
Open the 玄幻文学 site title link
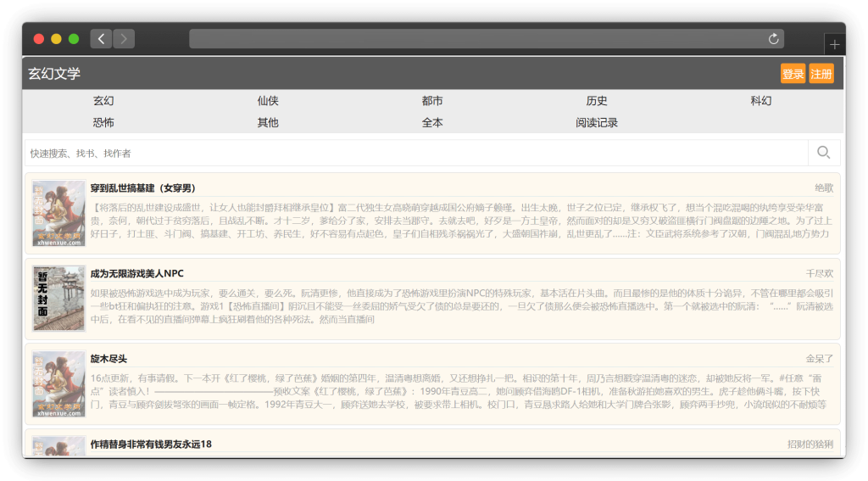pos(54,73)
